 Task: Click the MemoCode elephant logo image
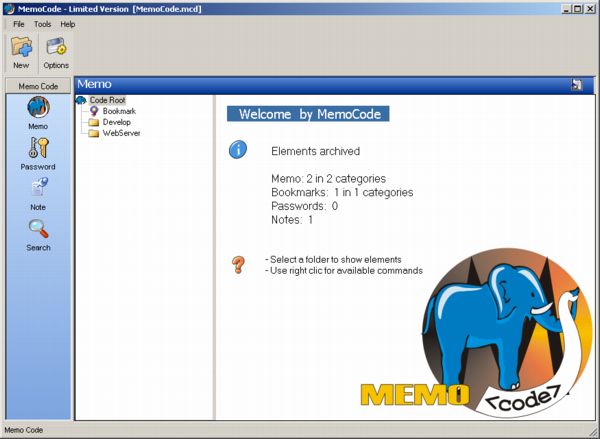[x=476, y=335]
